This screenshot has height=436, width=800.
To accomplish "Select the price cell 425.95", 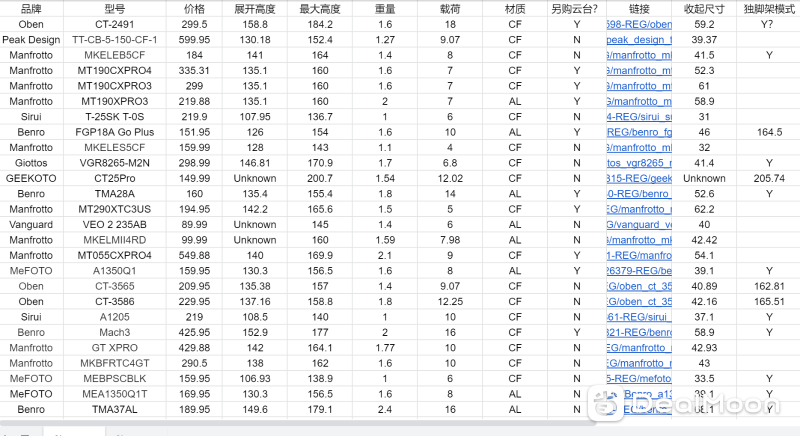I will (x=194, y=332).
